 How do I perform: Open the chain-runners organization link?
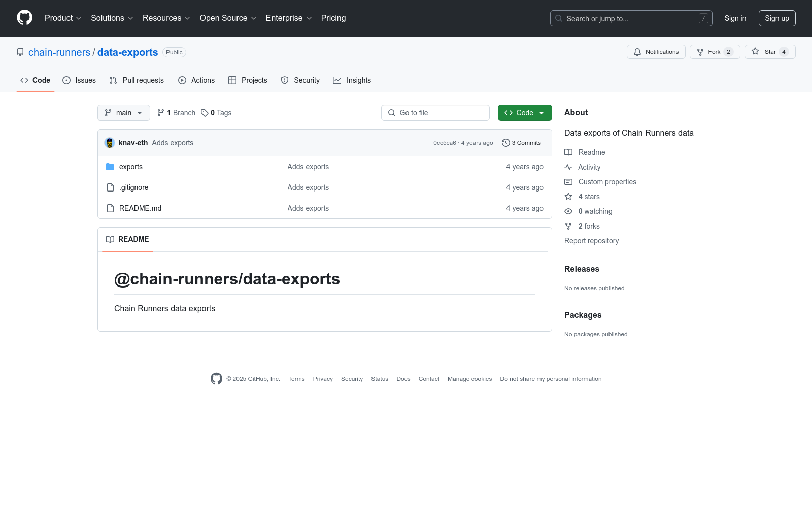coord(59,52)
